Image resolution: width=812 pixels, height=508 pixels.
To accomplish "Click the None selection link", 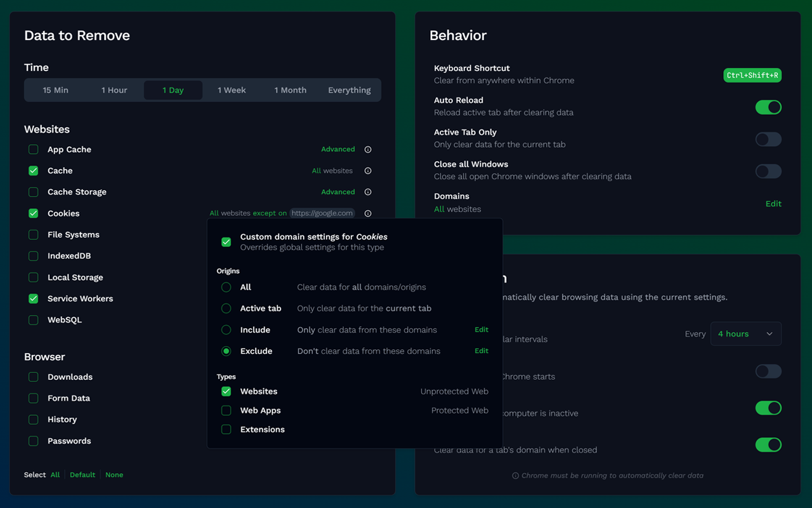I will 114,475.
